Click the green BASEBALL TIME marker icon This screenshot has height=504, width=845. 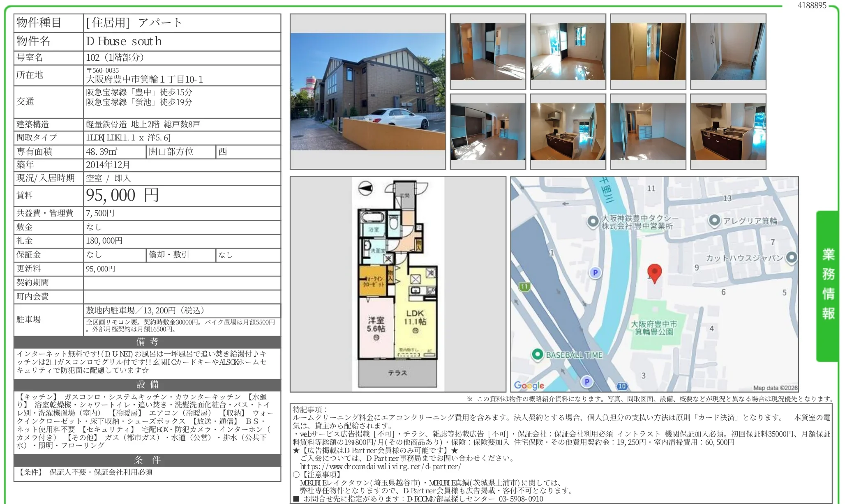(537, 355)
